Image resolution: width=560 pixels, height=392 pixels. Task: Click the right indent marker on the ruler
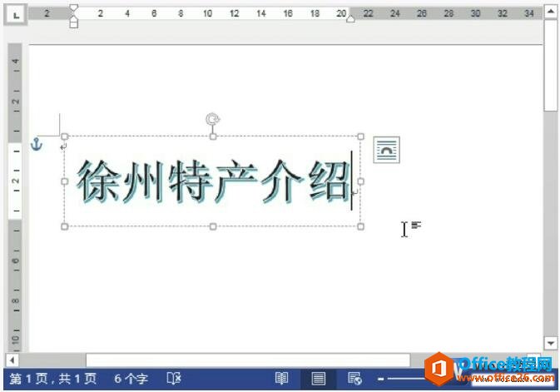pos(350,18)
